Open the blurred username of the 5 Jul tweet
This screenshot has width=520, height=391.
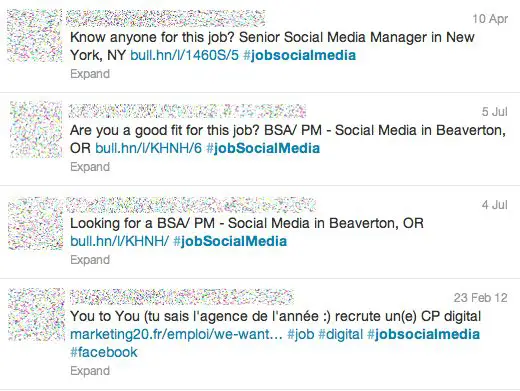(x=187, y=111)
